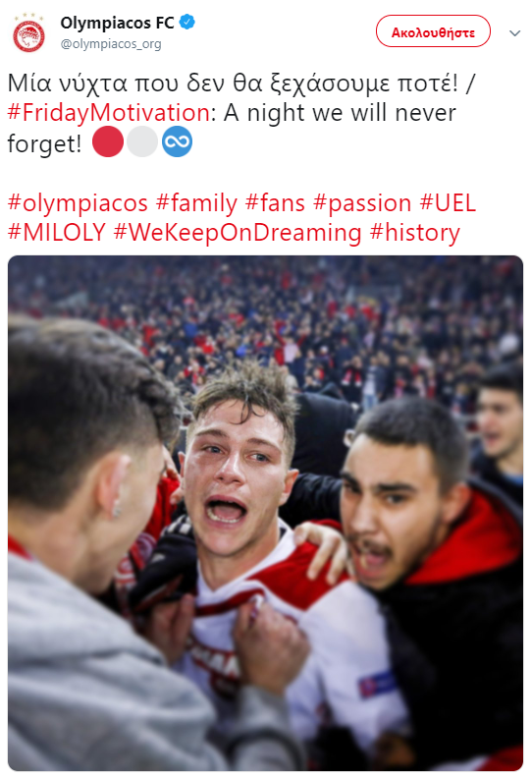Open the #WeKeepOnDreaming hashtag
The width and height of the screenshot is (532, 781).
(238, 233)
